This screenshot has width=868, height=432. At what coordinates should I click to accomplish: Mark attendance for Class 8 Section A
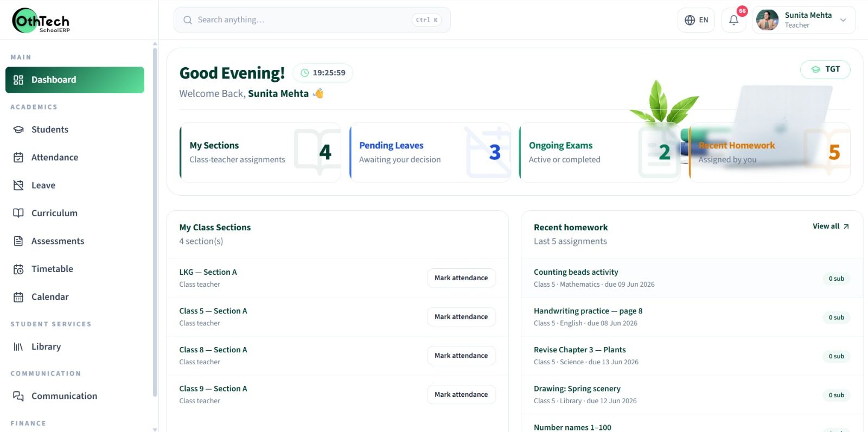point(461,356)
